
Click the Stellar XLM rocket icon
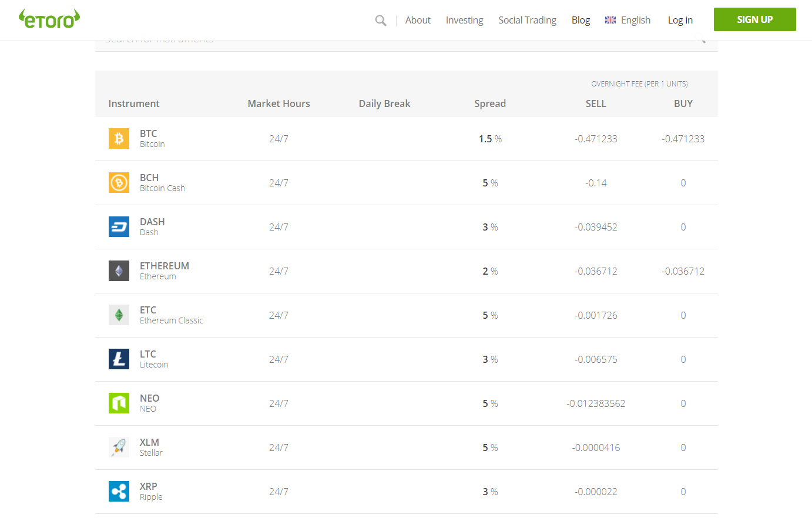coord(119,447)
